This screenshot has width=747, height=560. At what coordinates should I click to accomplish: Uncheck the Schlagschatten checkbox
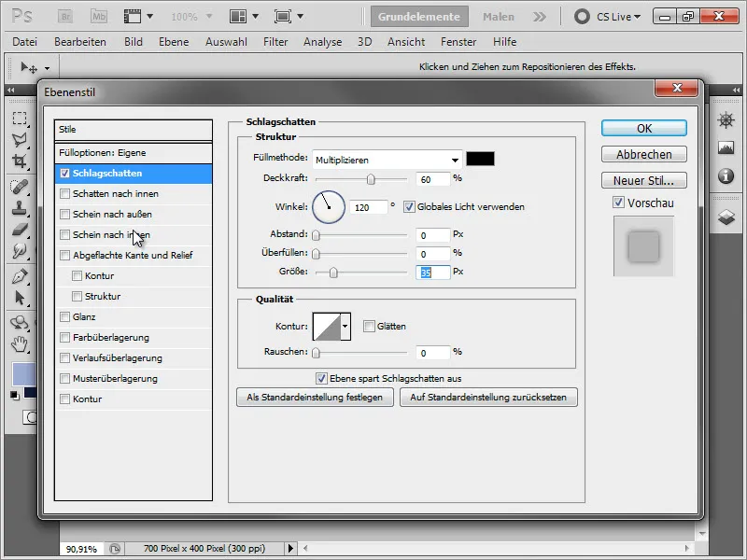pyautogui.click(x=64, y=174)
